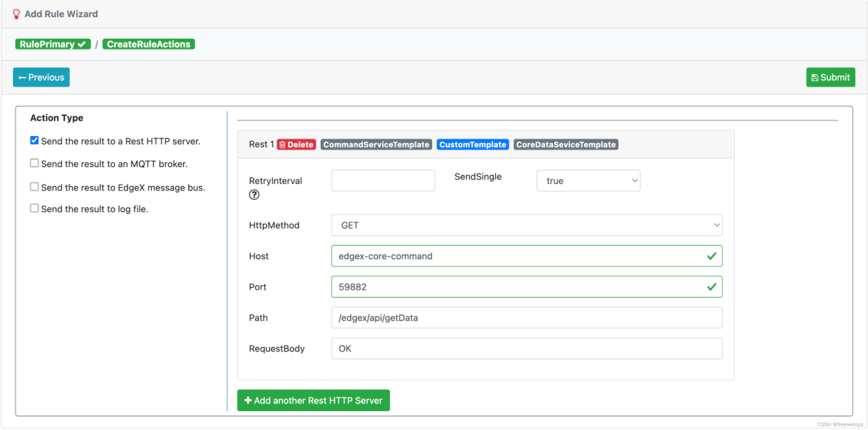Click the green checkmark in Port field

pyautogui.click(x=711, y=287)
